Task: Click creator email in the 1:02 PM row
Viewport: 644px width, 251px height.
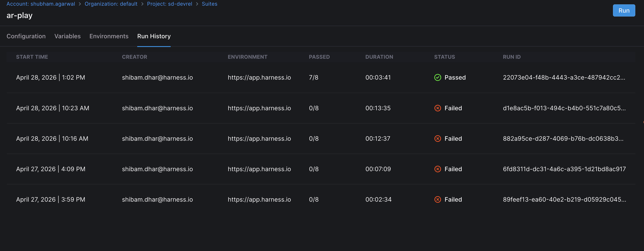Action: (x=157, y=77)
